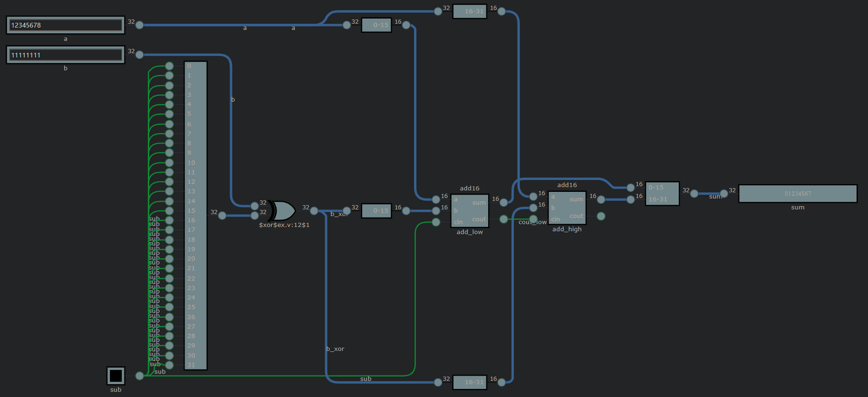Click the sum output port of add_low
The width and height of the screenshot is (868, 397).
pyautogui.click(x=503, y=202)
